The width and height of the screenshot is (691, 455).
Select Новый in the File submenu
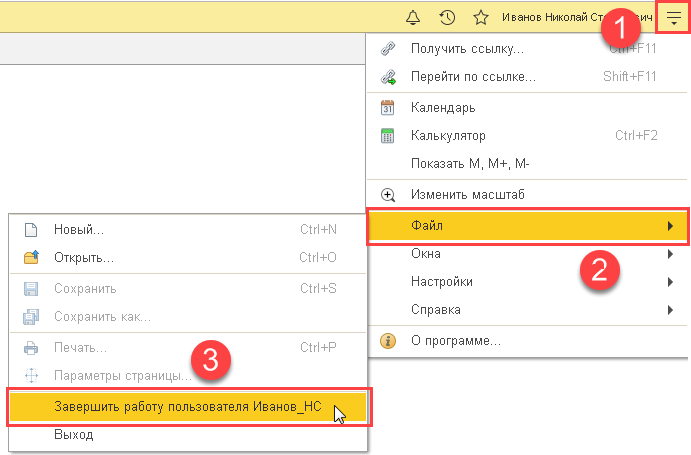188,230
